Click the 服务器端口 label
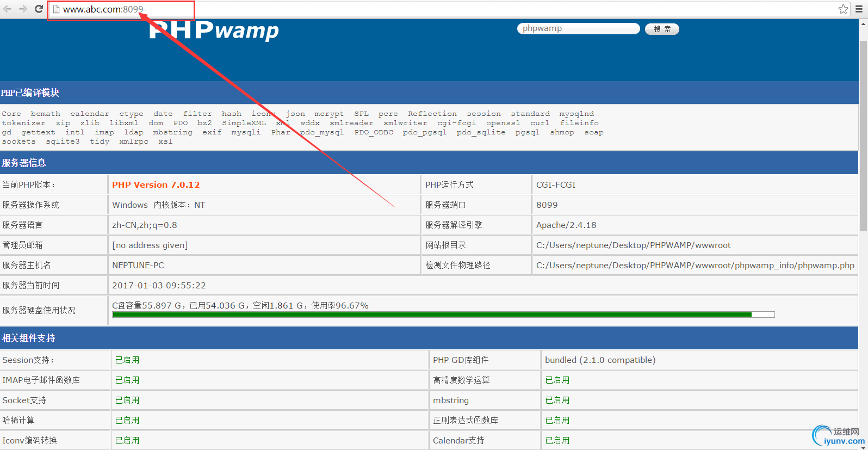868x450 pixels. point(445,205)
